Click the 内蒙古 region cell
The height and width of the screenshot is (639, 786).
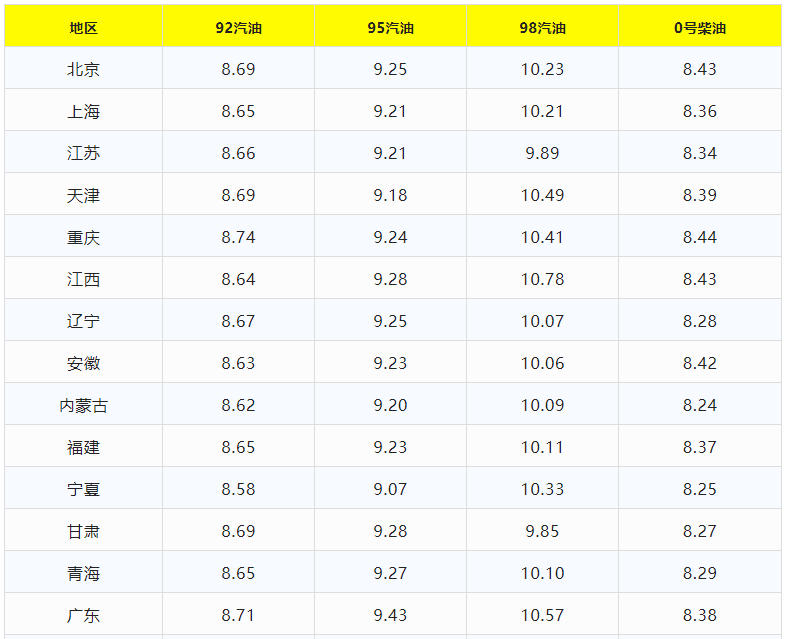coord(83,406)
